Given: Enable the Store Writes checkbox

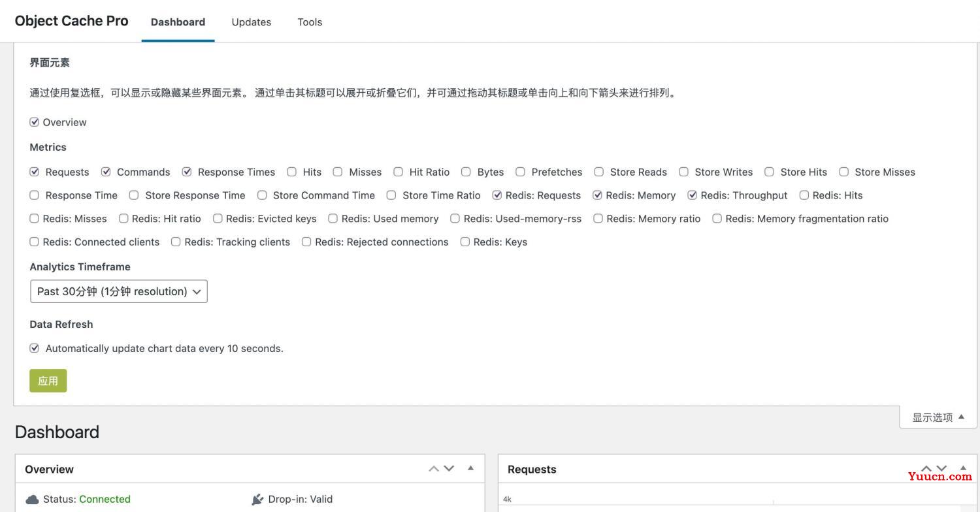Looking at the screenshot, I should pyautogui.click(x=684, y=172).
